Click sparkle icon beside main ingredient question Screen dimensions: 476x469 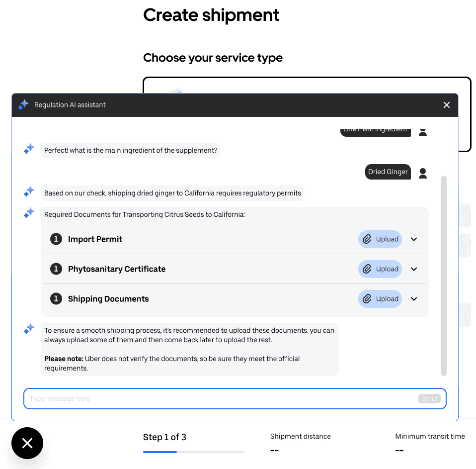29,149
